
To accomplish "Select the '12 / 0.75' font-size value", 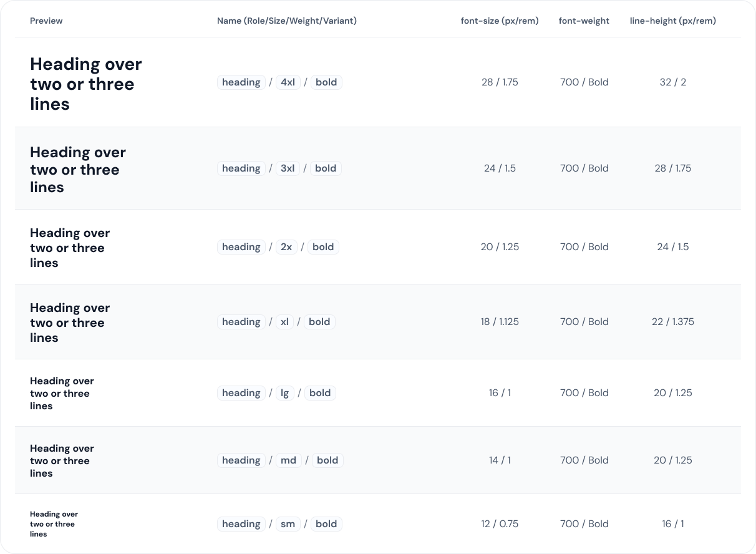I will point(500,523).
